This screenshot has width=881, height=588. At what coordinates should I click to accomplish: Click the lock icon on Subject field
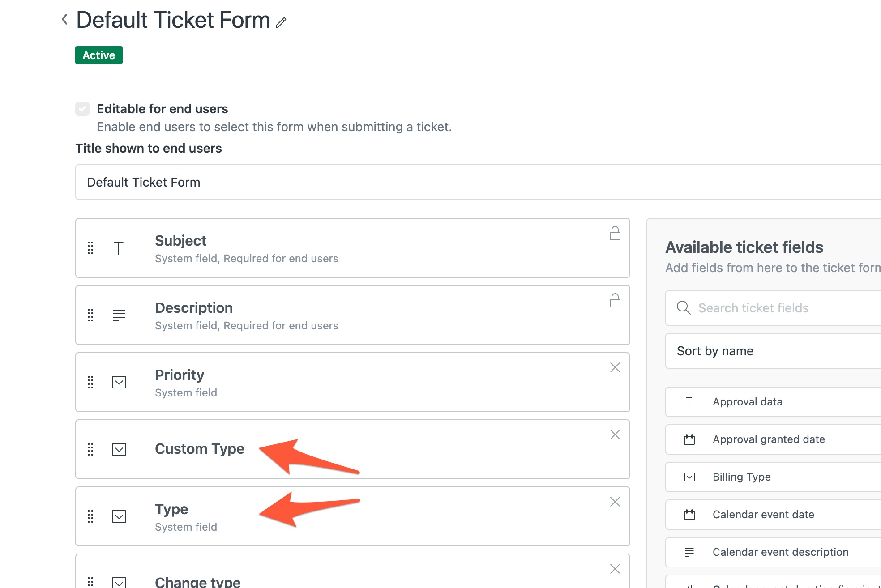[x=615, y=233]
